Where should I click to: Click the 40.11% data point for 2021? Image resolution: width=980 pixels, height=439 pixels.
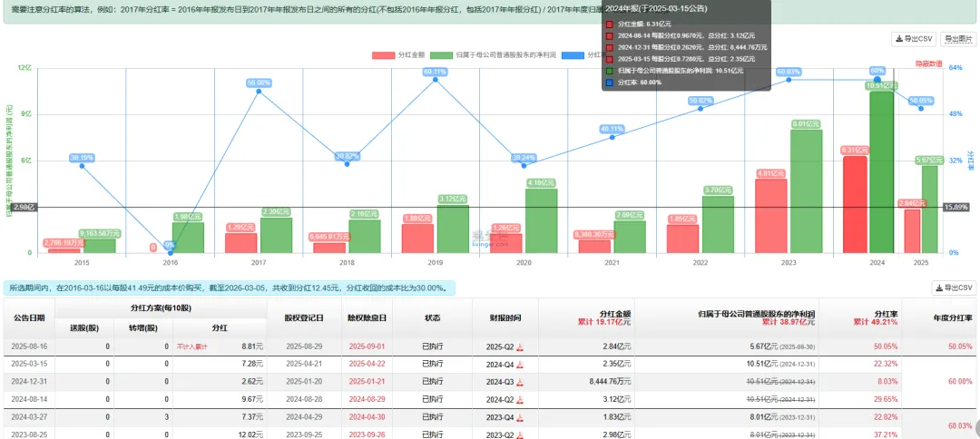tap(612, 137)
